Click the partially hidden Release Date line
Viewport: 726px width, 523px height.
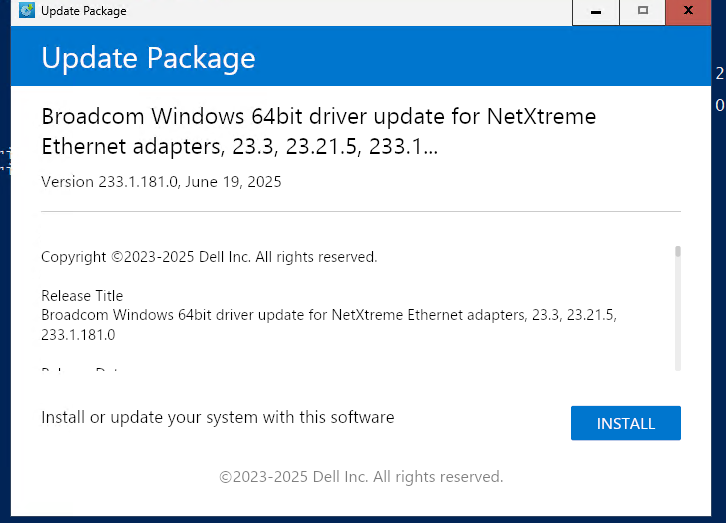pyautogui.click(x=80, y=371)
